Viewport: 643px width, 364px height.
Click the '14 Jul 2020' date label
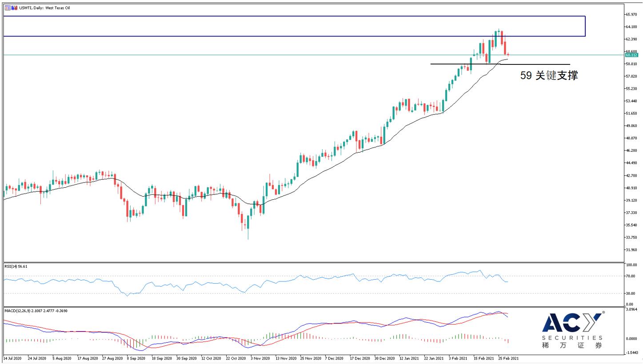(13, 358)
